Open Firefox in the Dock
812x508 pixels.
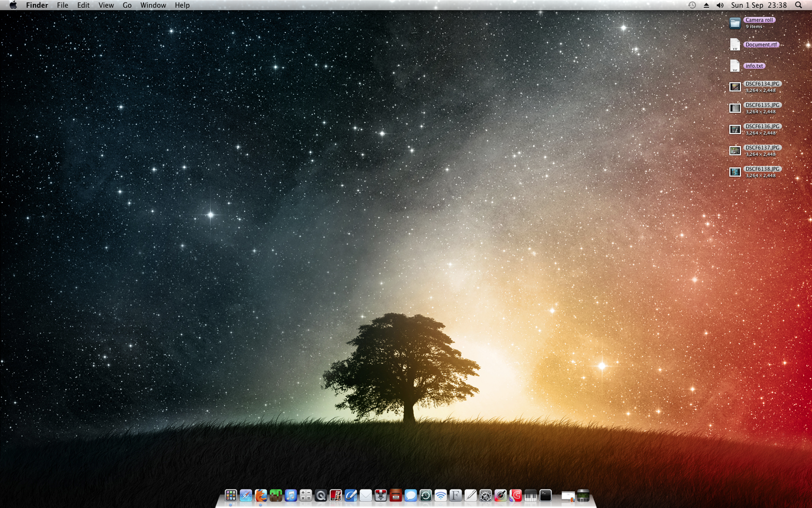[x=261, y=495]
